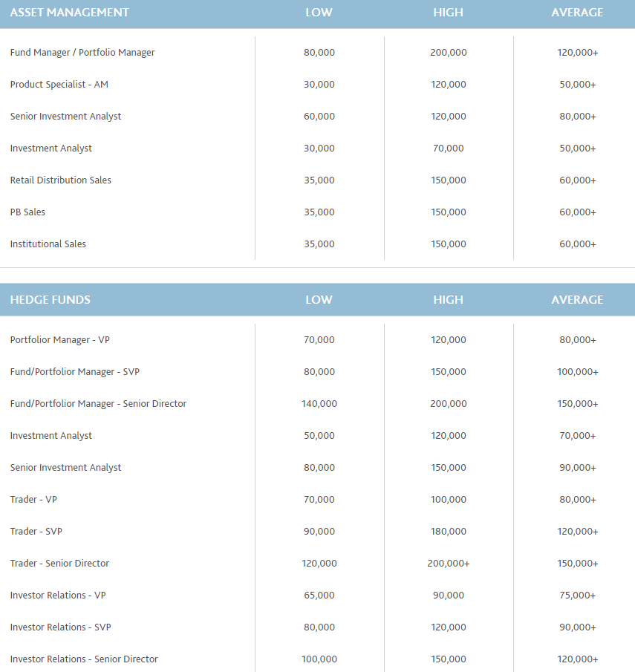Click Fund Manager / Portfolio Manager high value 200,000
This screenshot has width=635, height=672.
click(449, 52)
